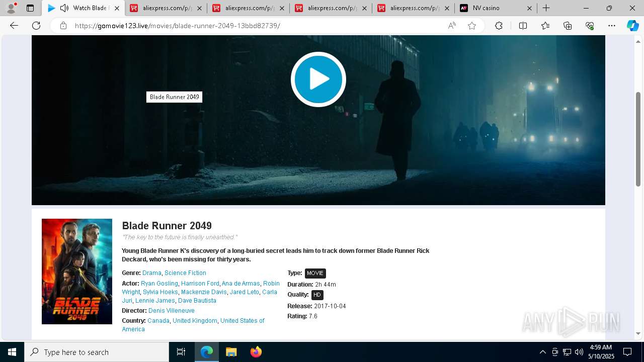Open the Read aloud icon
Viewport: 644px width, 362px height.
(x=452, y=26)
